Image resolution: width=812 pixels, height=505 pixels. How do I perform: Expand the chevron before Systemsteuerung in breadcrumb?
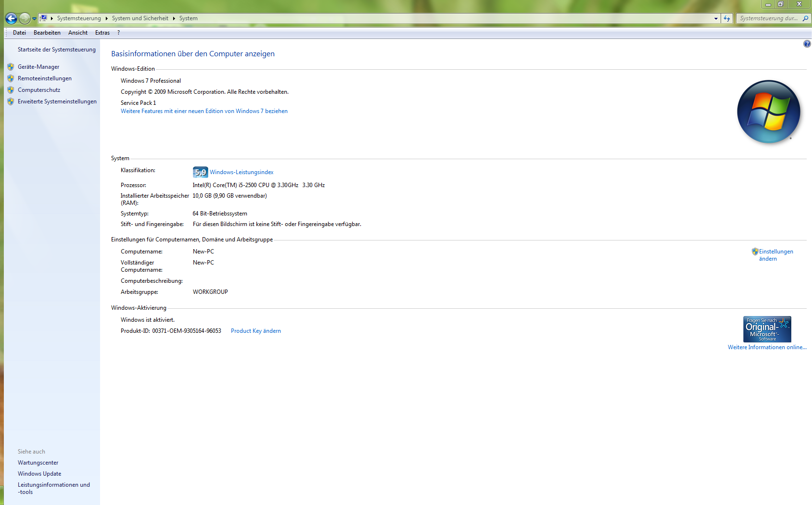(x=51, y=18)
